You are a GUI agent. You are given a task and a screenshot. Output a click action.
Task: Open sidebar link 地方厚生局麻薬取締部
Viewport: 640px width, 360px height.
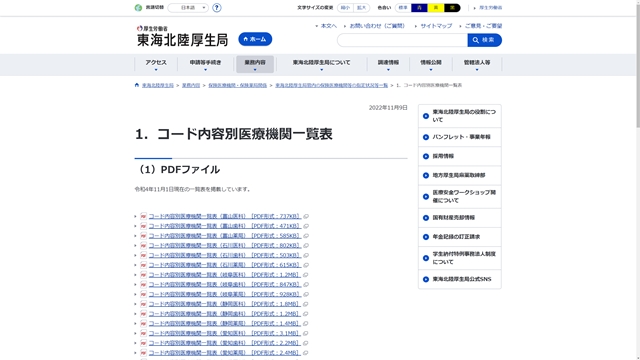(459, 176)
